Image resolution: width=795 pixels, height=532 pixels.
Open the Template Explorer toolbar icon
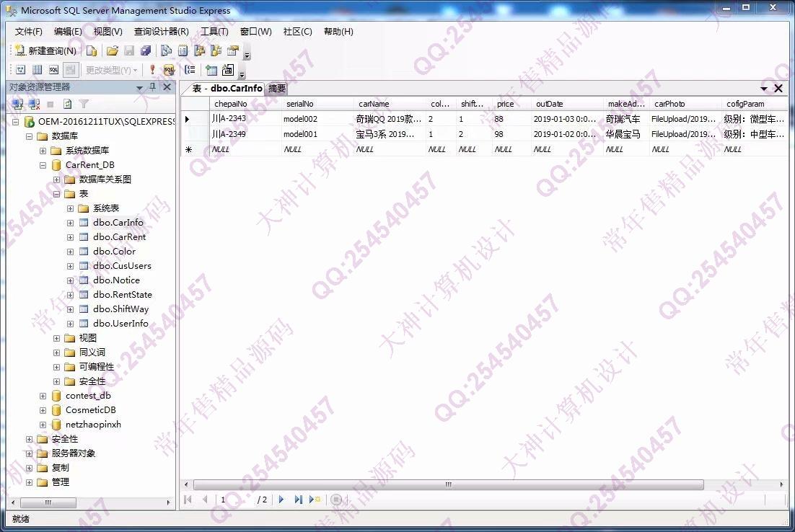pyautogui.click(x=216, y=50)
